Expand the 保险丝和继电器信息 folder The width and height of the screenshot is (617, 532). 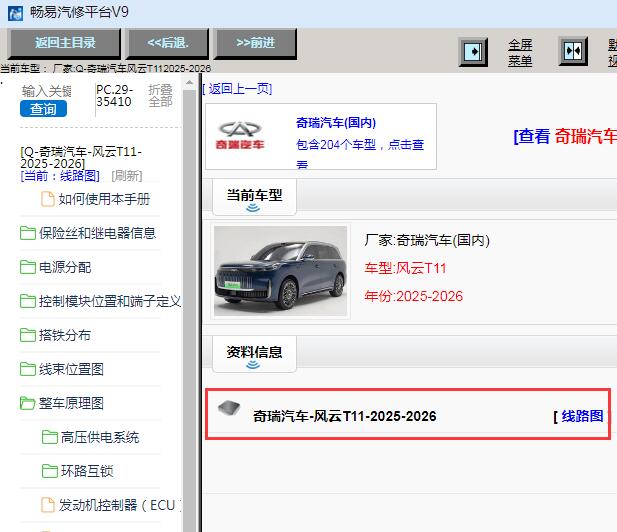point(97,233)
